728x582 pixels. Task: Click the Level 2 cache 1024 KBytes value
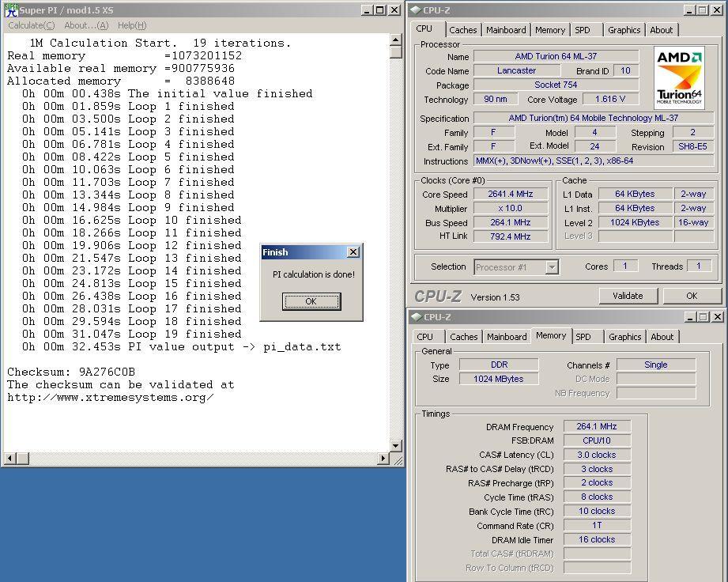pyautogui.click(x=635, y=222)
